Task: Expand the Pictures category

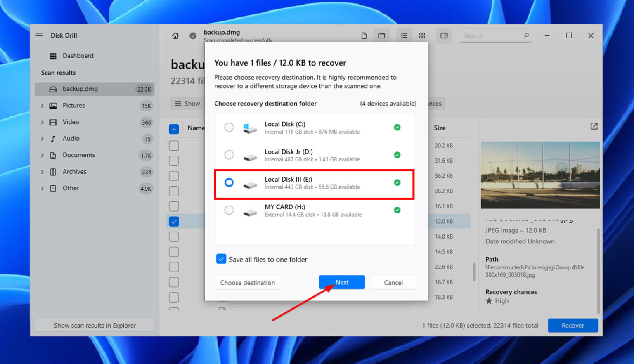Action: [x=43, y=106]
